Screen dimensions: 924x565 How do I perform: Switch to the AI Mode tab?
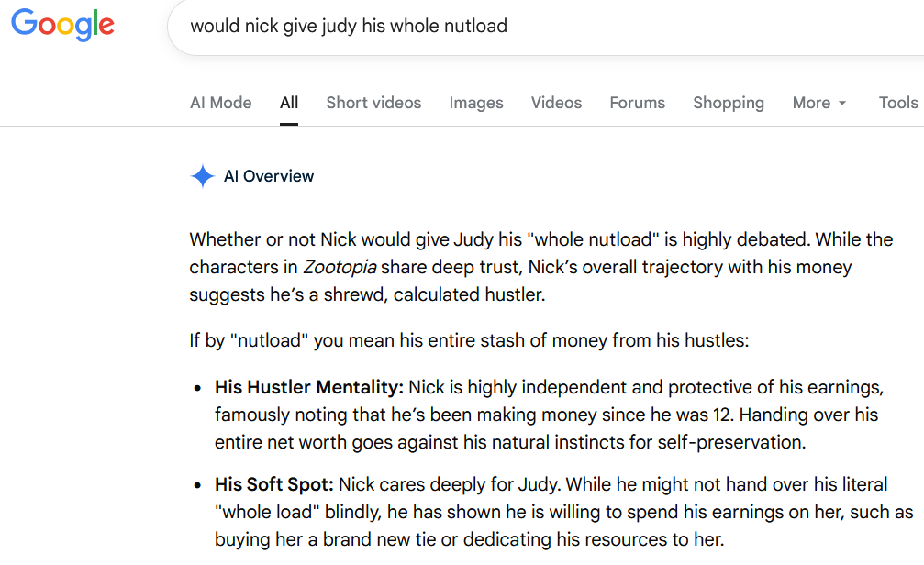(x=220, y=103)
